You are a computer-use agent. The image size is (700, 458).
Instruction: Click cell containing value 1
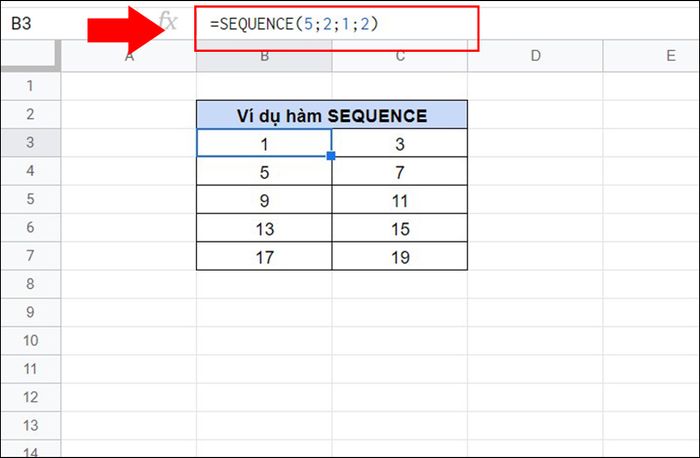(x=264, y=144)
